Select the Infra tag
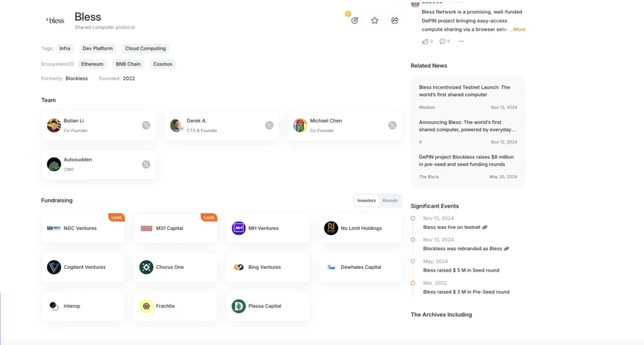 [65, 48]
